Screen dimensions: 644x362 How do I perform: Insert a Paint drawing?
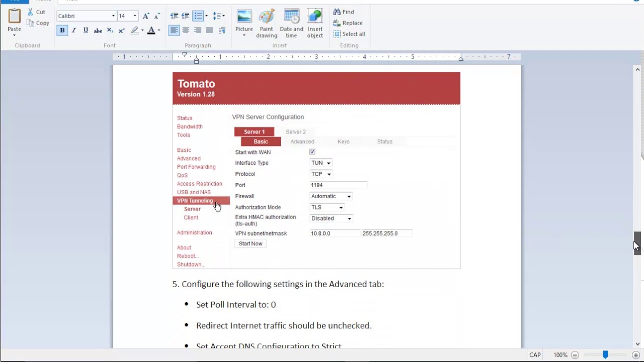[267, 24]
